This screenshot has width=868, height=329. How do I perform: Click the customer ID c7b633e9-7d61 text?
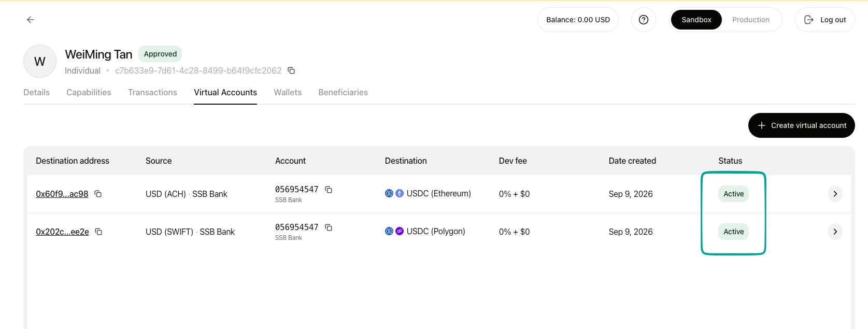coord(198,70)
